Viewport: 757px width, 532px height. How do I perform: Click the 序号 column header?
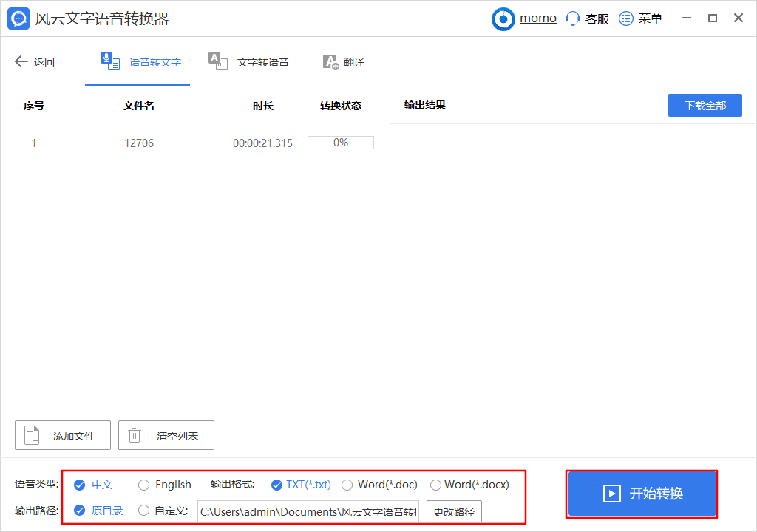coord(34,106)
